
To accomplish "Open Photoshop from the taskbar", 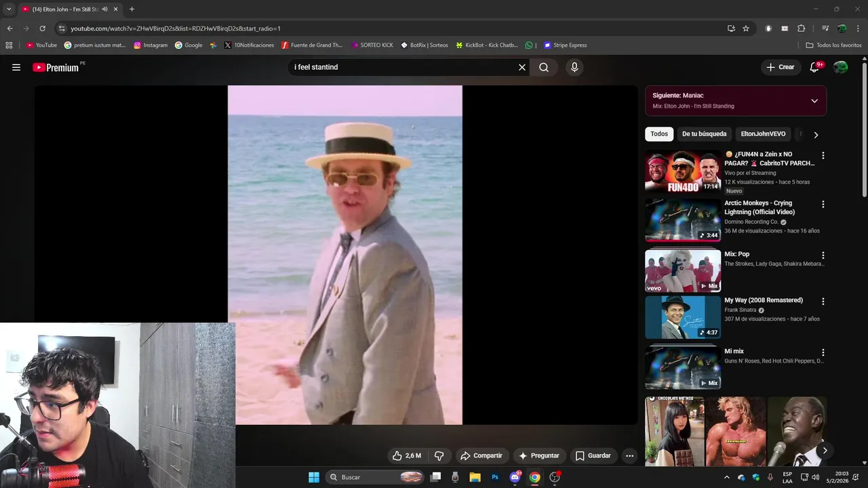I will [495, 477].
